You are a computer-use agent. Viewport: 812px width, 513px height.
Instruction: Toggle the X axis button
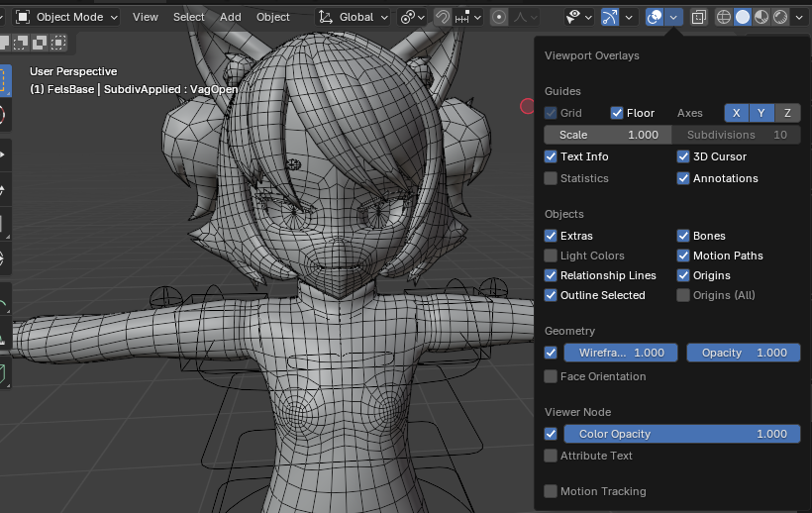point(736,113)
